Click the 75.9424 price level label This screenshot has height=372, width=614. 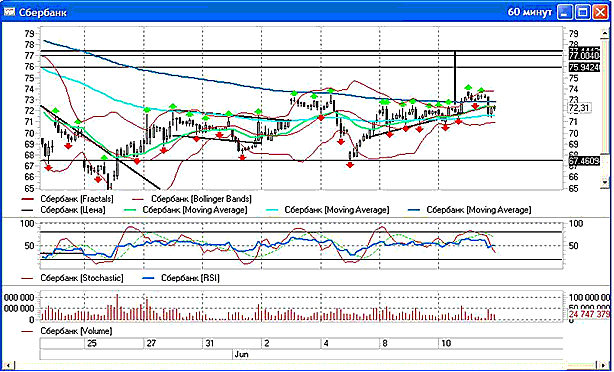584,67
